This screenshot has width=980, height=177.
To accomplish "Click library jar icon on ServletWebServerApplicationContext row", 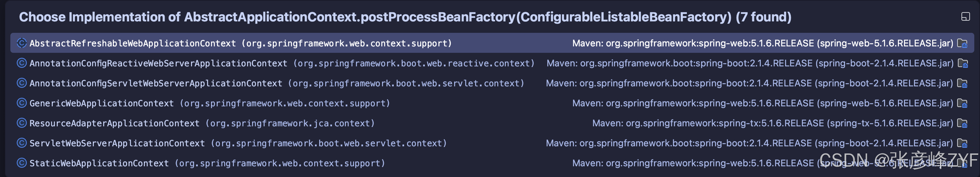I will click(x=962, y=143).
